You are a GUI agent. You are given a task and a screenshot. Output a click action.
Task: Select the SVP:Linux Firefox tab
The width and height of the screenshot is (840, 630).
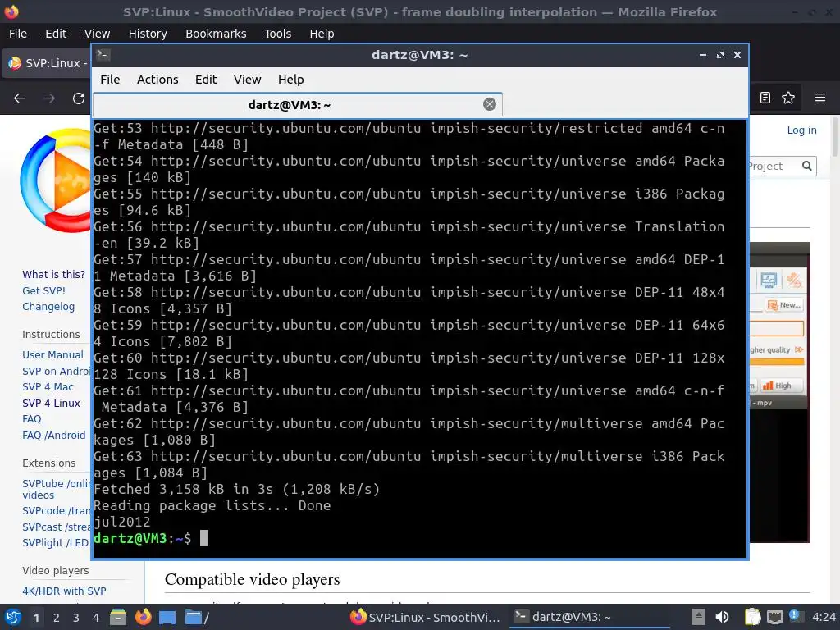point(47,63)
